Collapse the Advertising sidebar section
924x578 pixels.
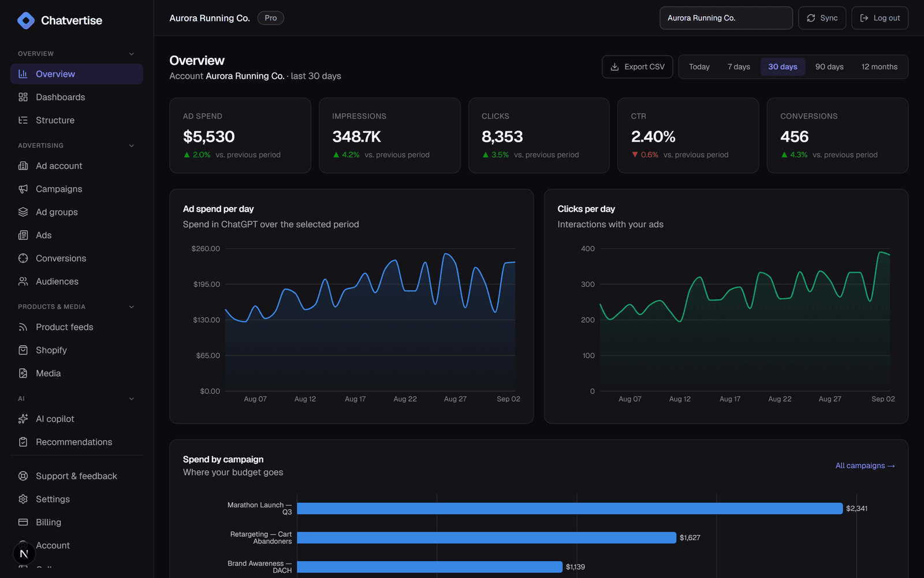(x=132, y=146)
